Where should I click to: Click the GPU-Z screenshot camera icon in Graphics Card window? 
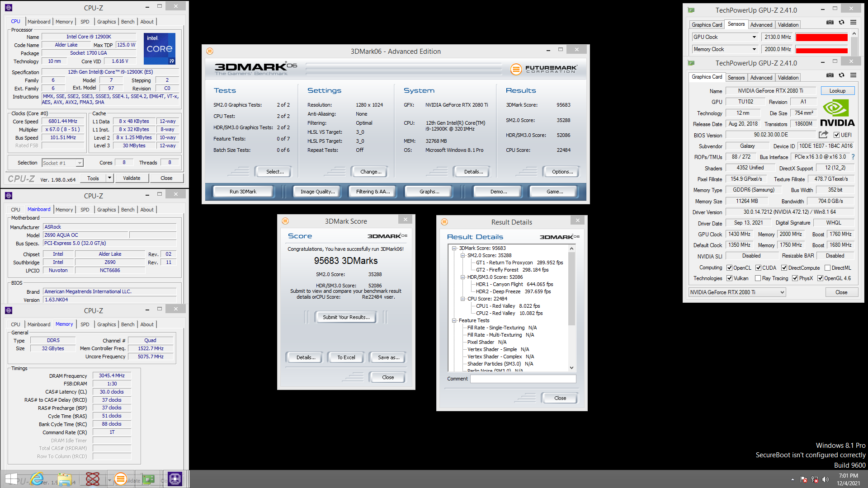(830, 75)
